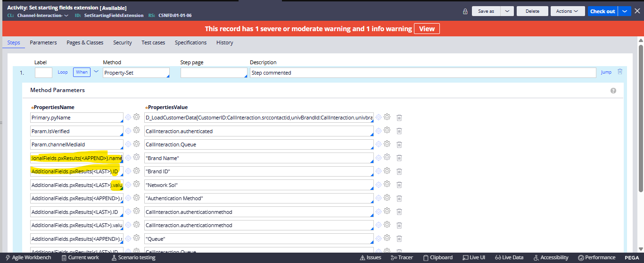644x263 pixels.
Task: Close the rule form with X
Action: (637, 11)
